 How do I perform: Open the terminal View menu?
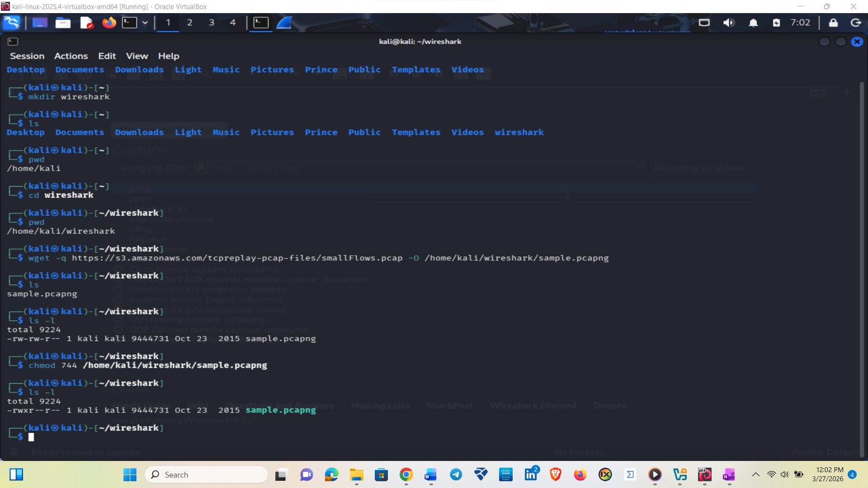[137, 56]
